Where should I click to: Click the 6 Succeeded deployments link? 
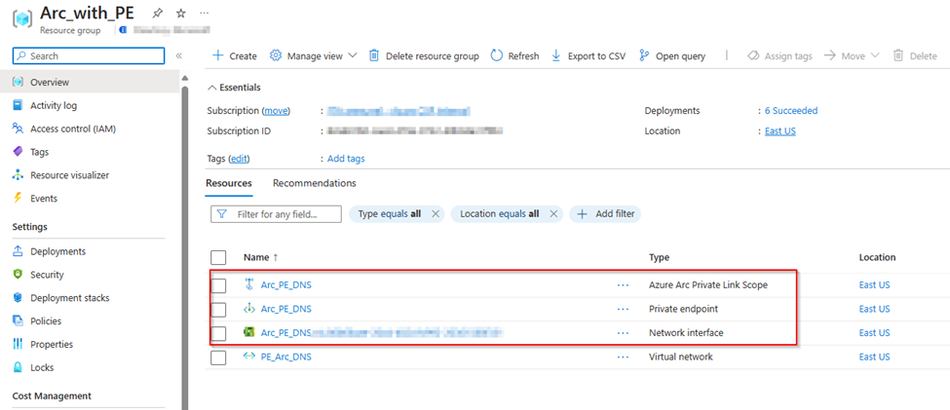(x=791, y=111)
